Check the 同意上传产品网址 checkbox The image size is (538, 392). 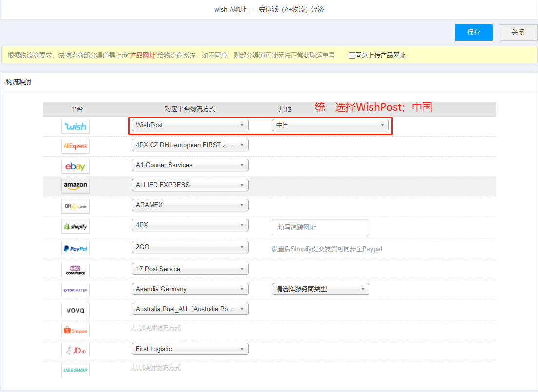pyautogui.click(x=352, y=56)
